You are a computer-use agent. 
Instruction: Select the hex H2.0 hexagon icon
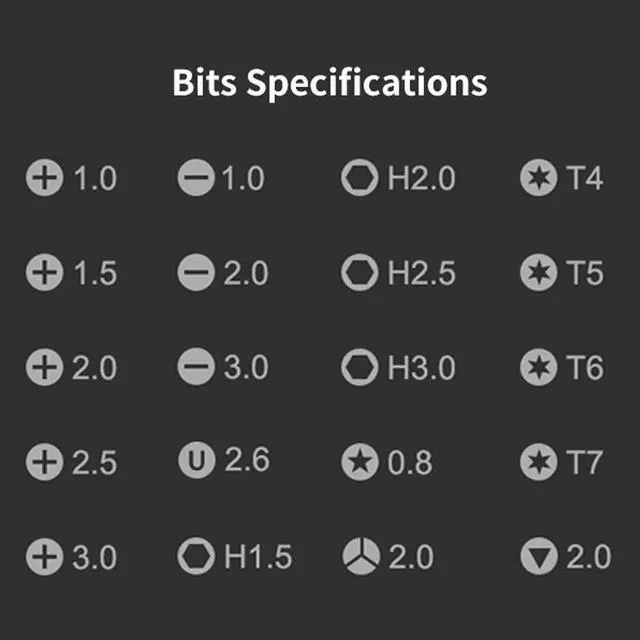[x=359, y=179]
